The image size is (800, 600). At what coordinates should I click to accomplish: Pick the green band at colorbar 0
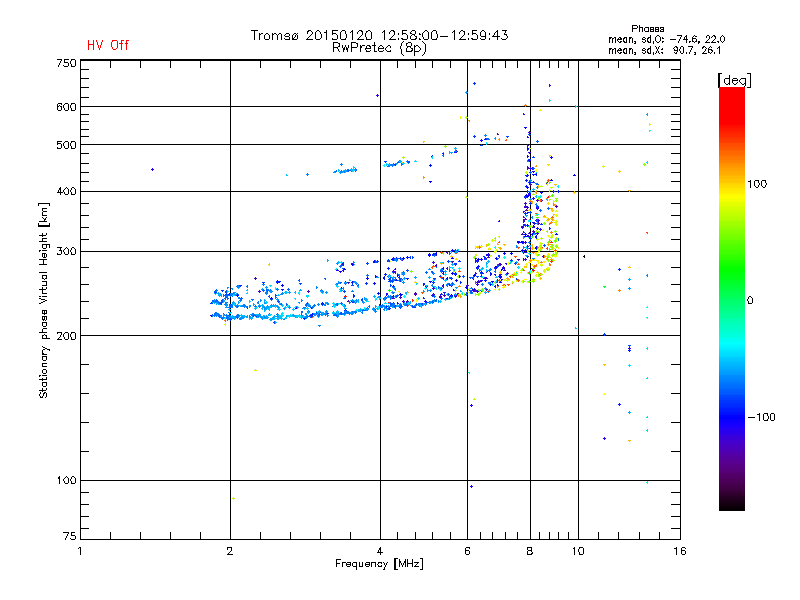pyautogui.click(x=731, y=299)
